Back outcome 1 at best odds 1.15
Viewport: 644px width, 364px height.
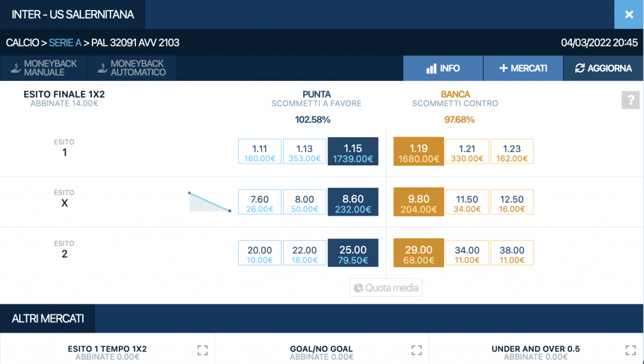click(353, 152)
